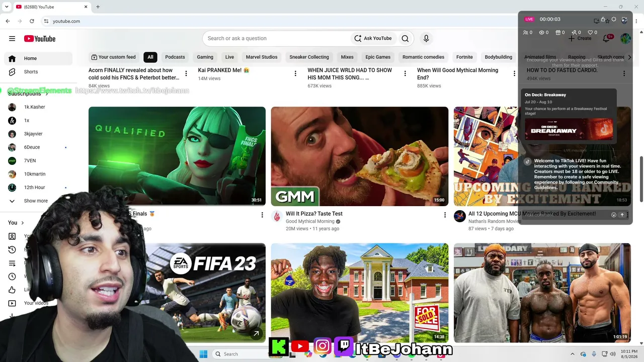Choose the Mixes chip
The height and width of the screenshot is (362, 644).
pos(347,57)
